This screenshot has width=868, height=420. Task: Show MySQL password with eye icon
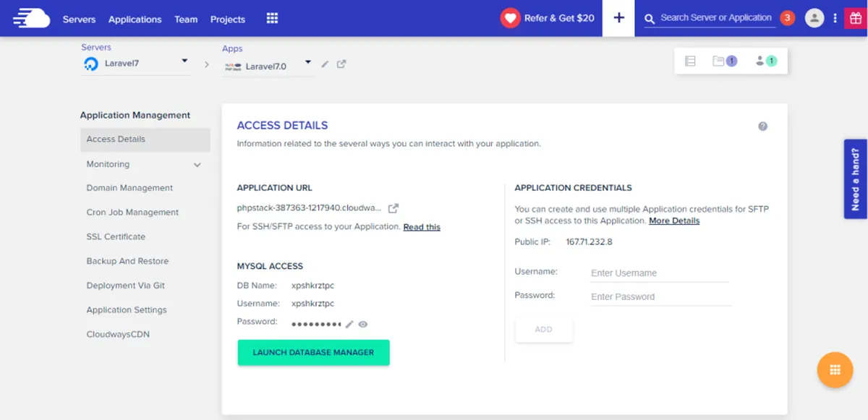[363, 325]
